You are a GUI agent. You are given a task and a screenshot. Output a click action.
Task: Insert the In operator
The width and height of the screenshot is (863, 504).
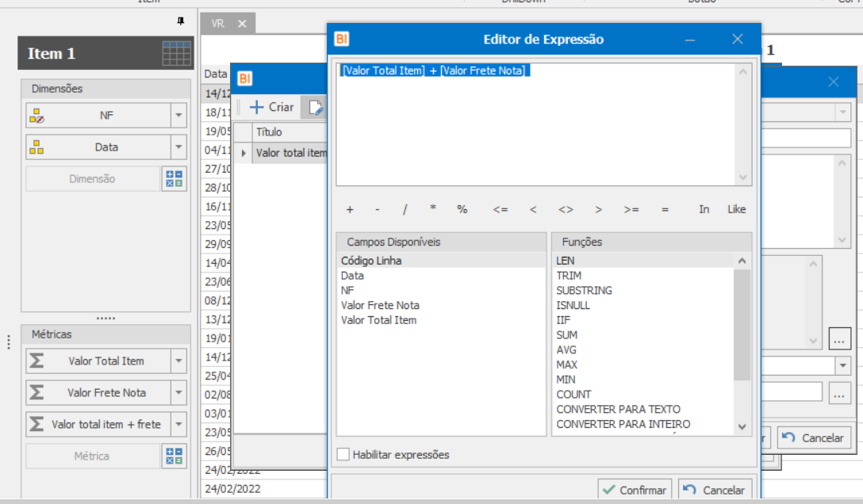(x=704, y=209)
